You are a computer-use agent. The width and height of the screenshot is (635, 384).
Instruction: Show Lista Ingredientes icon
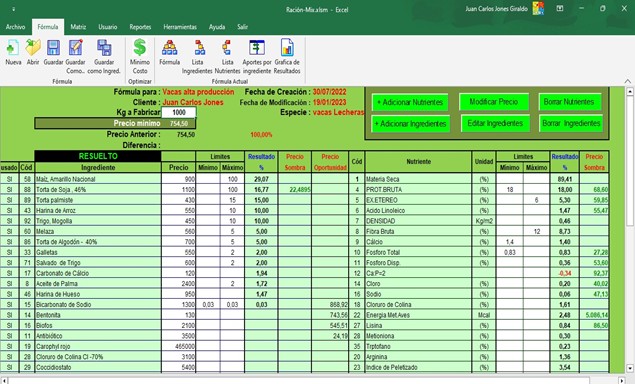click(199, 48)
